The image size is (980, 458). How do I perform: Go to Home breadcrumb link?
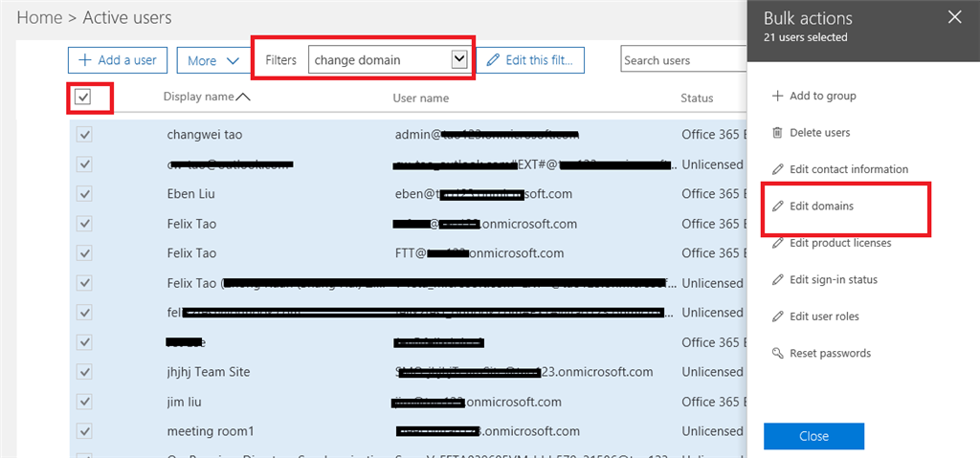(x=38, y=17)
